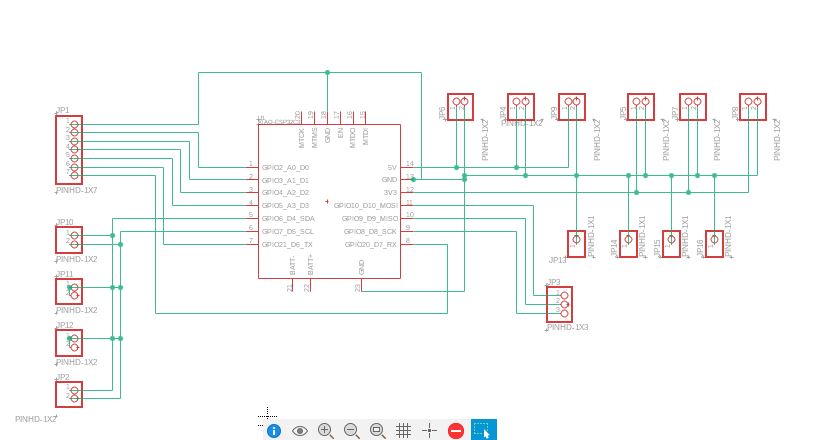828x440 pixels.
Task: Click the red stop command icon
Action: coord(456,430)
